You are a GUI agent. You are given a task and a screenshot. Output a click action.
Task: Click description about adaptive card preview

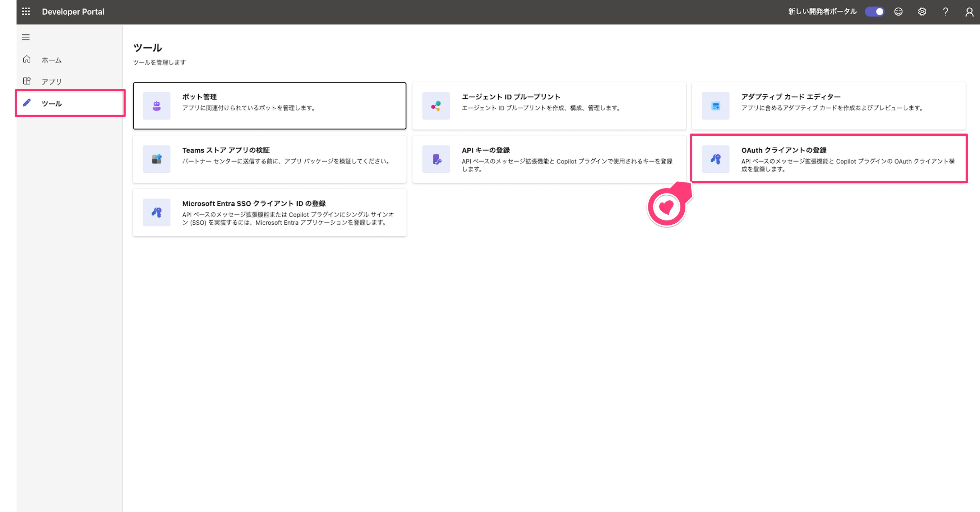click(833, 108)
